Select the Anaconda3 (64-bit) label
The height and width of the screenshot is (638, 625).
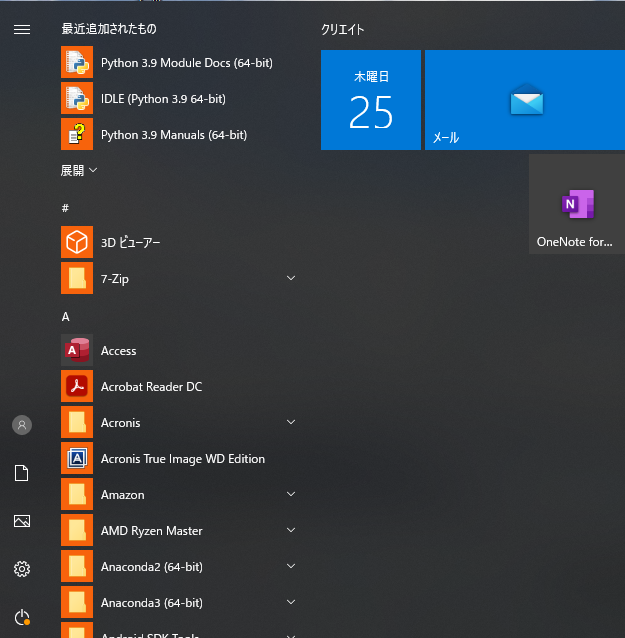[x=152, y=603]
